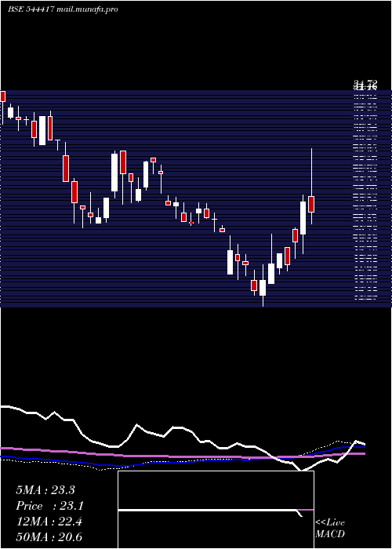The image size is (392, 549).
Task: Click the '50MA : 20.6' value
Action: [x=49, y=537]
